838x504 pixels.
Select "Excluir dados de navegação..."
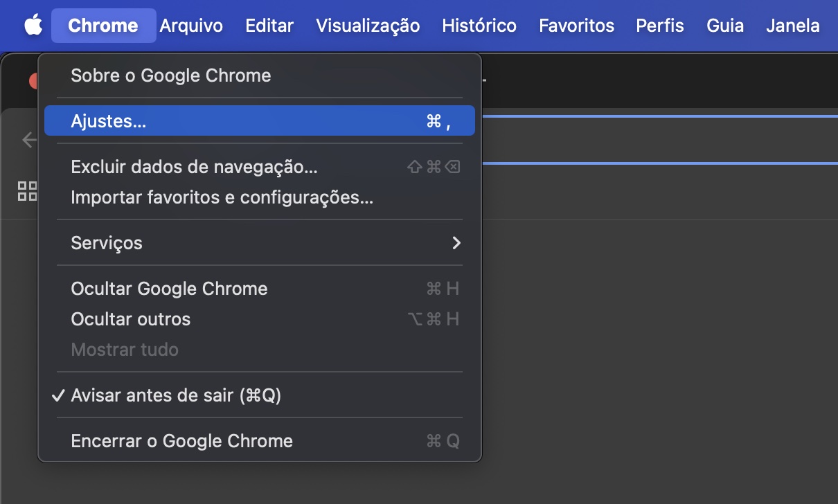[193, 166]
